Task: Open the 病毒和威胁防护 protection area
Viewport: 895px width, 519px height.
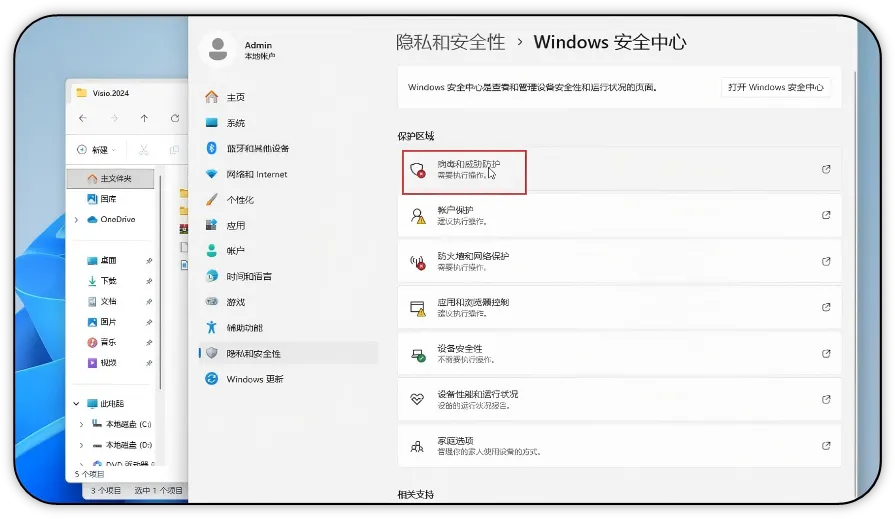Action: (x=619, y=170)
